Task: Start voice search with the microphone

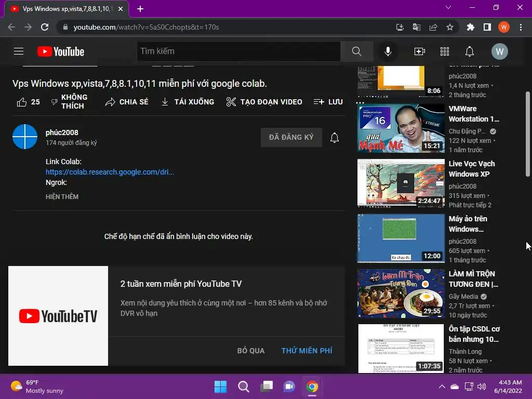Action: [388, 51]
